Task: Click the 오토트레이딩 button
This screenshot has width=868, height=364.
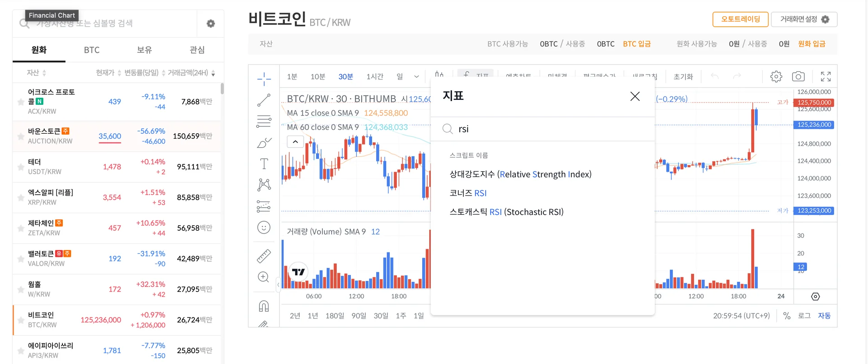Action: click(740, 19)
